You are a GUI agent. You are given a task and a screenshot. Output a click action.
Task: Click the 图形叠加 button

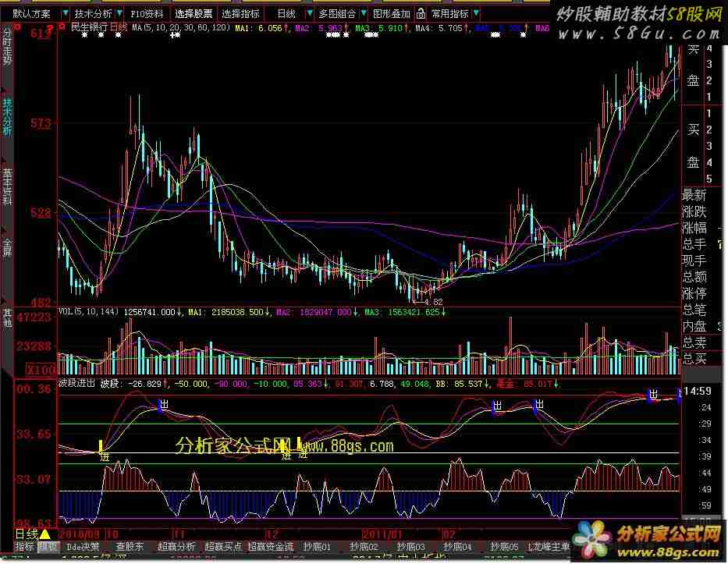(392, 14)
